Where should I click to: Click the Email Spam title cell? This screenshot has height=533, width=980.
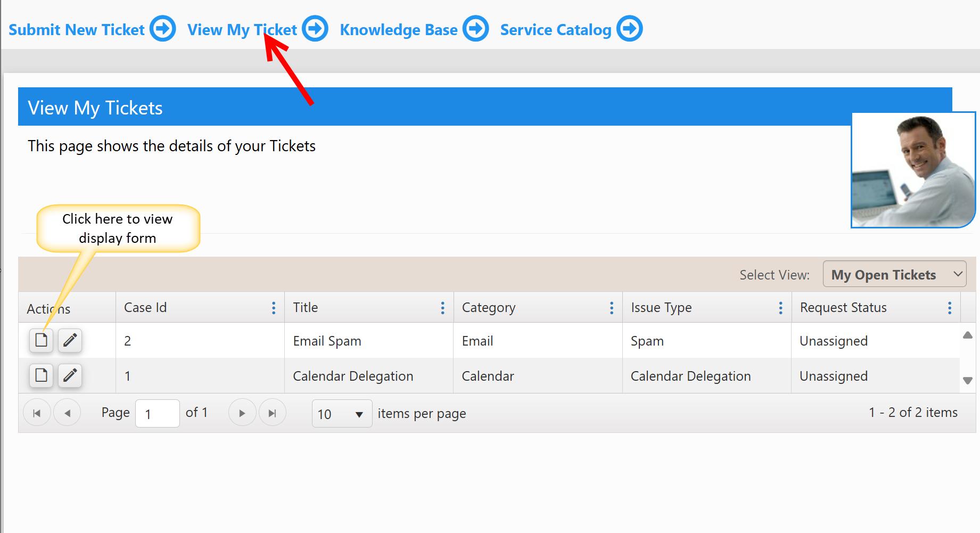coord(369,341)
